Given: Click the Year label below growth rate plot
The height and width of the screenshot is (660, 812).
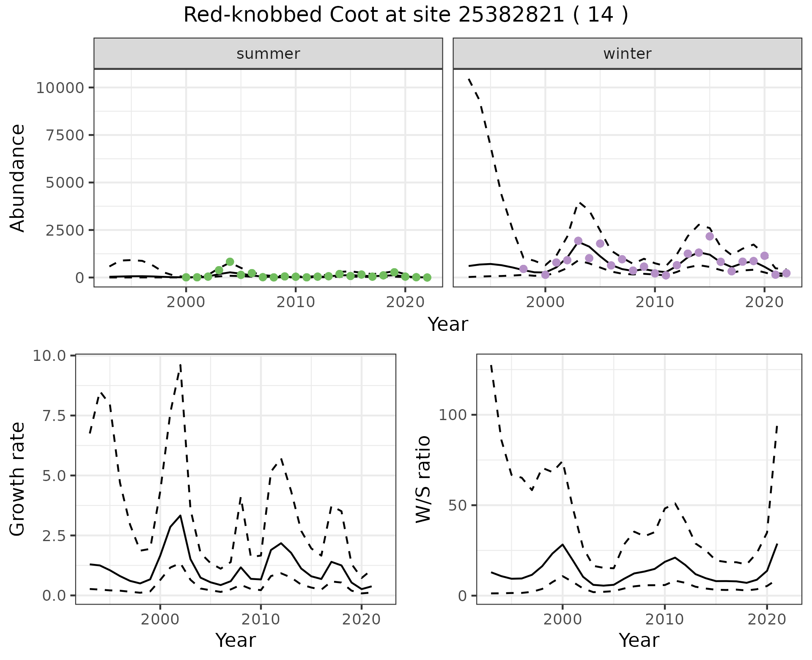Looking at the screenshot, I should [236, 640].
